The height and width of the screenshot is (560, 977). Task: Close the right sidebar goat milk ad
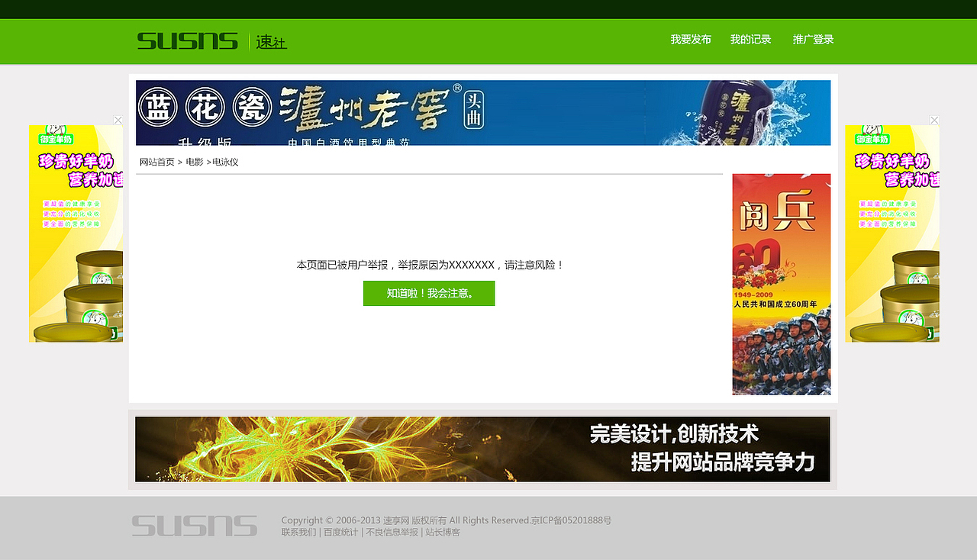(933, 120)
